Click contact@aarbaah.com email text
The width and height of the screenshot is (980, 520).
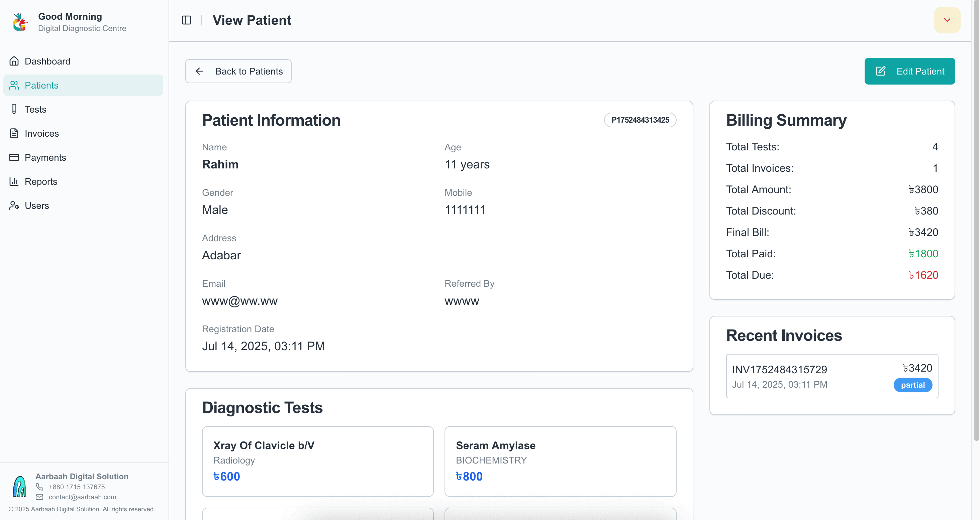[83, 497]
